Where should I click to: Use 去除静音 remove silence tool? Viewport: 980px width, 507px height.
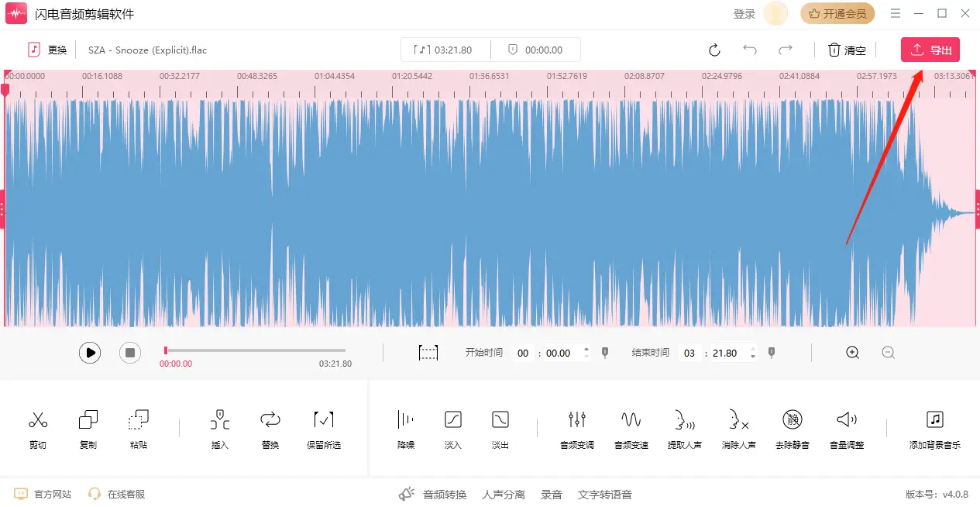point(793,429)
